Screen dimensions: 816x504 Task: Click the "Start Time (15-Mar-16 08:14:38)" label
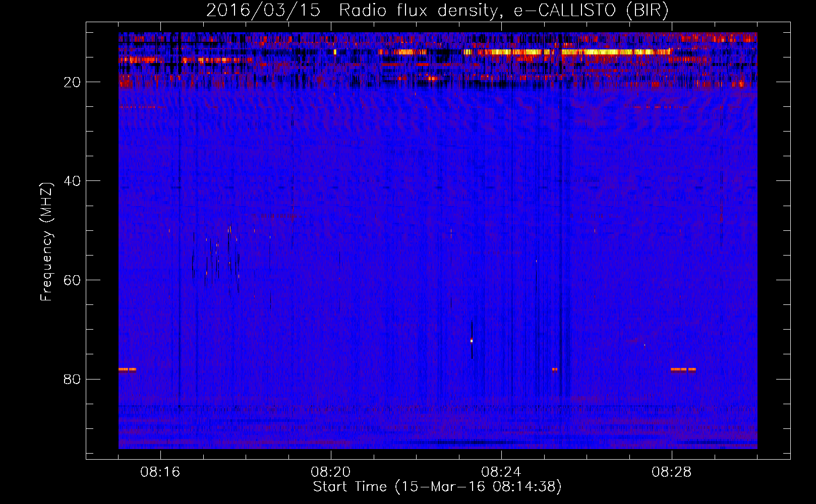pos(437,487)
